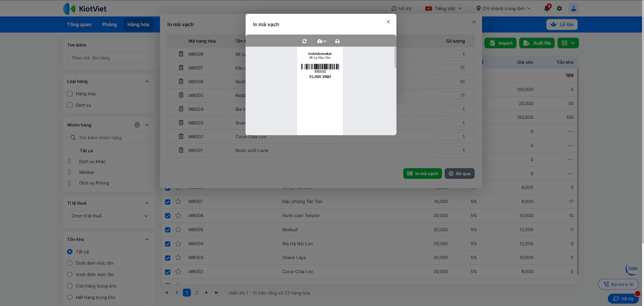
Task: Select the Dịch vụ khác group
Action: (x=92, y=161)
